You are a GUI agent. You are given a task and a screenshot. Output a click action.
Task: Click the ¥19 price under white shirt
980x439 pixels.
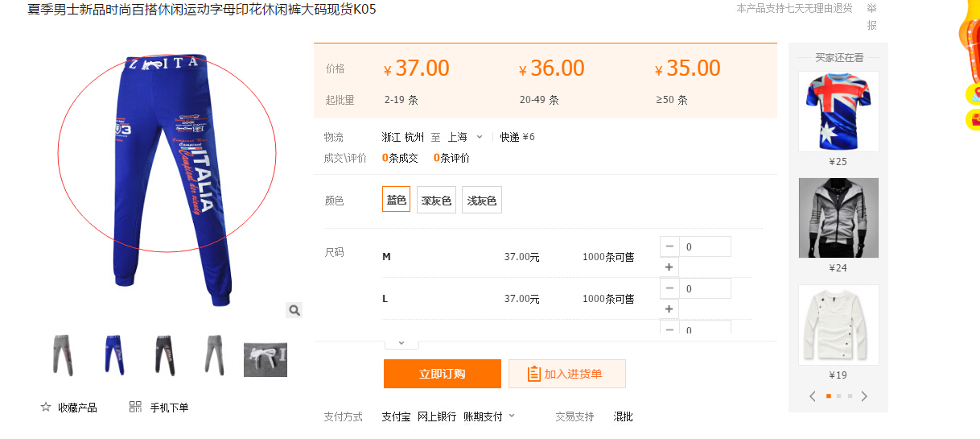(838, 375)
